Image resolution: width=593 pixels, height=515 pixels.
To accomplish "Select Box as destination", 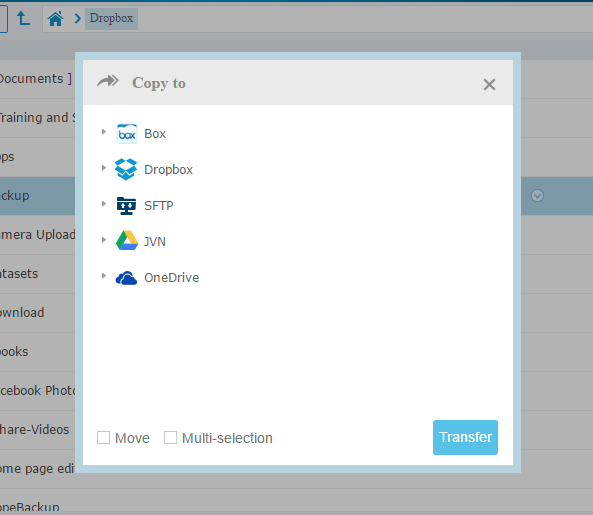I will 155,134.
